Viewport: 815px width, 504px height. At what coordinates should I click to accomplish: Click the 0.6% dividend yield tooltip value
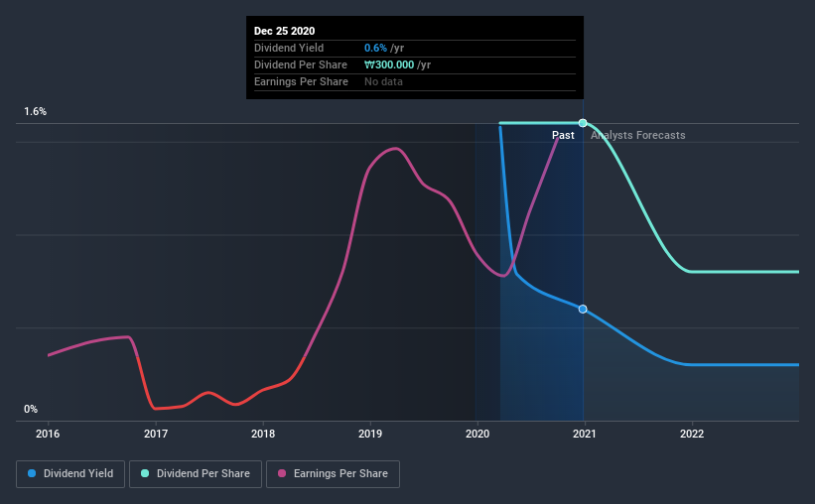coord(375,48)
